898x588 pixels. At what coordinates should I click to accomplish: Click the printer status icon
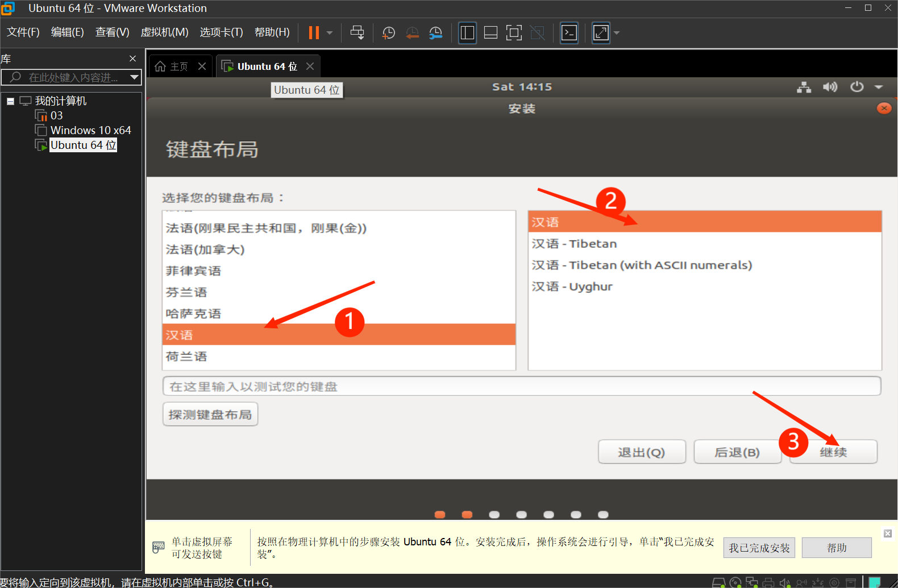pyautogui.click(x=768, y=582)
